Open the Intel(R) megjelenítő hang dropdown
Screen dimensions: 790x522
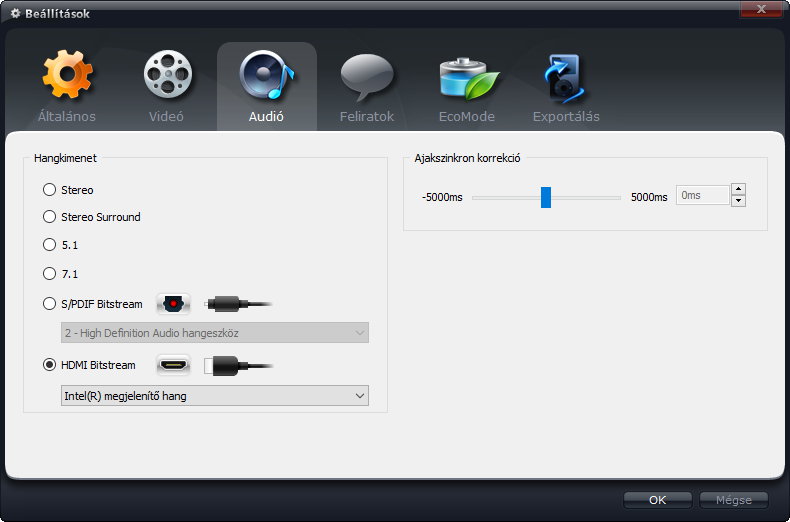click(215, 396)
